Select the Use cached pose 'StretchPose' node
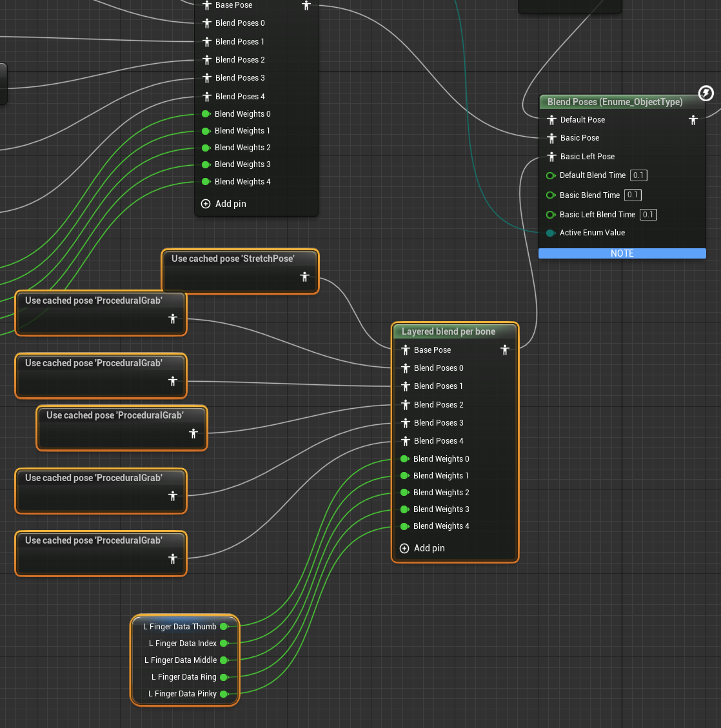Screen dimensions: 721x728 tap(241, 271)
